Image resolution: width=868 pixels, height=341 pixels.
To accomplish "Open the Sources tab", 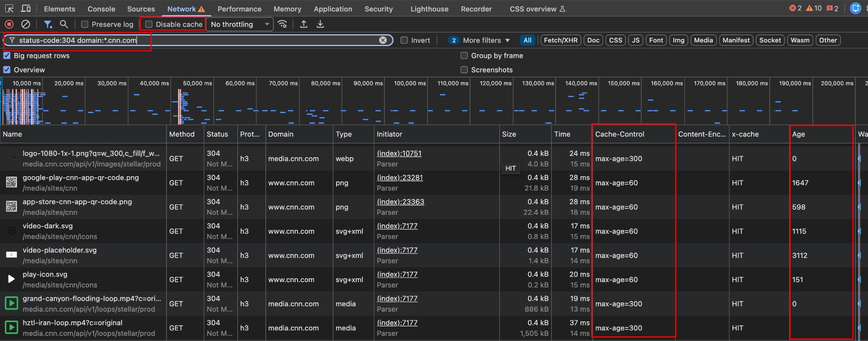I will (x=141, y=9).
